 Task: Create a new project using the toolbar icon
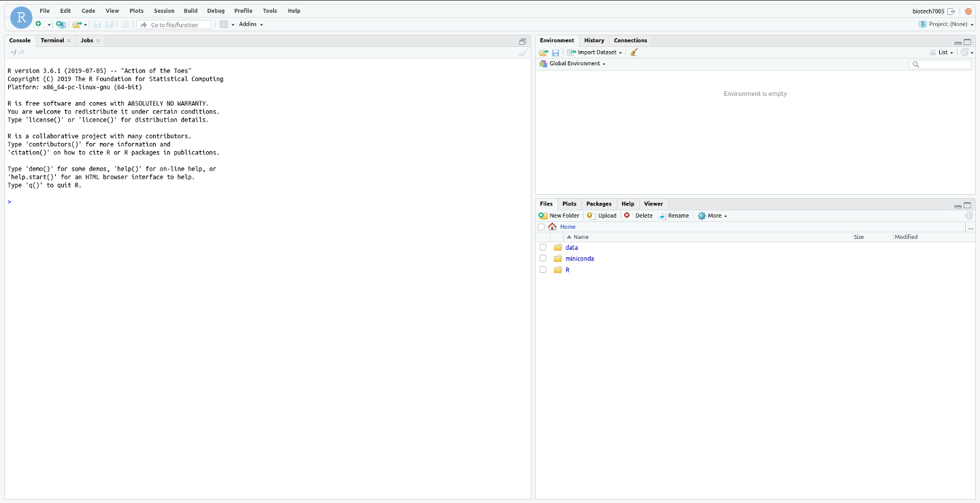[x=61, y=24]
